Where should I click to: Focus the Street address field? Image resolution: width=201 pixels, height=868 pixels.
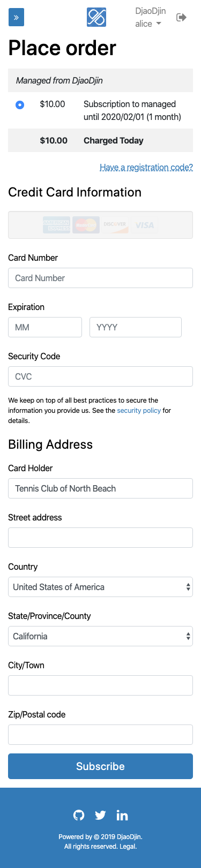click(100, 538)
